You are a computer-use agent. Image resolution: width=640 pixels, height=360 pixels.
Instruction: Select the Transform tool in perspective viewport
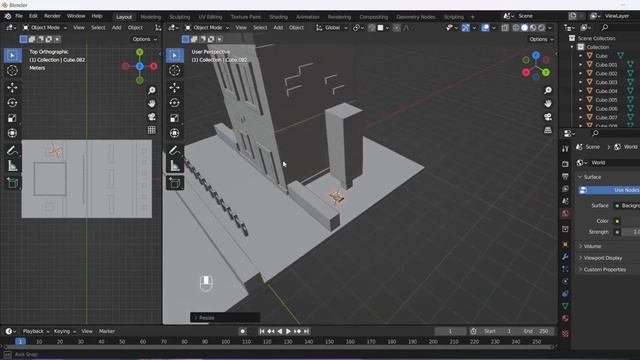(175, 133)
